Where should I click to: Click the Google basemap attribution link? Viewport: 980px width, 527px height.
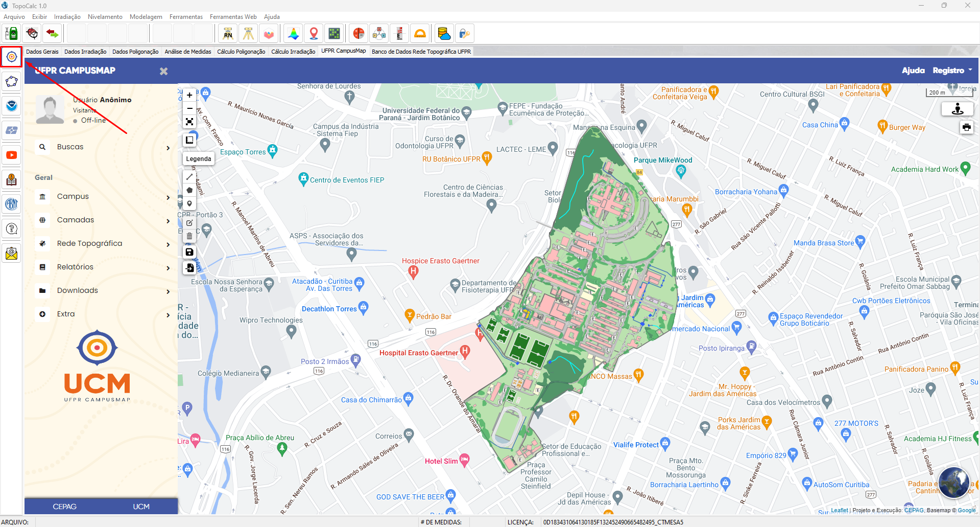pos(966,510)
